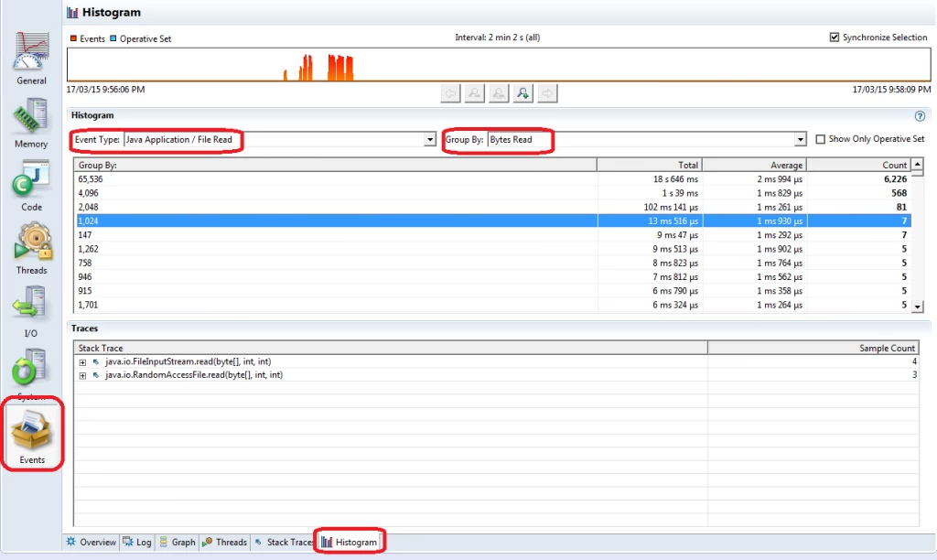Switch to the Stack Traces tab

[x=285, y=542]
